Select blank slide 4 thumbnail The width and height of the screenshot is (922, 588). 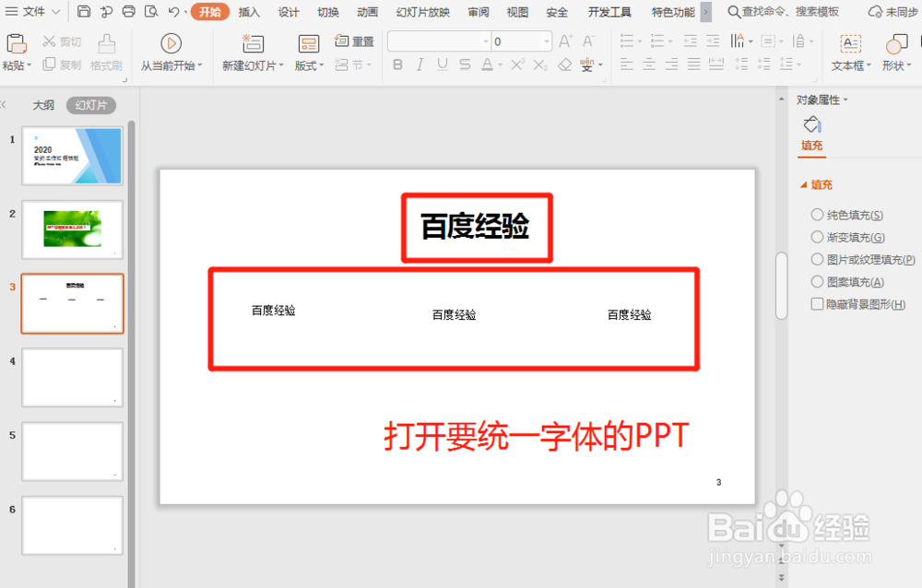click(x=72, y=378)
